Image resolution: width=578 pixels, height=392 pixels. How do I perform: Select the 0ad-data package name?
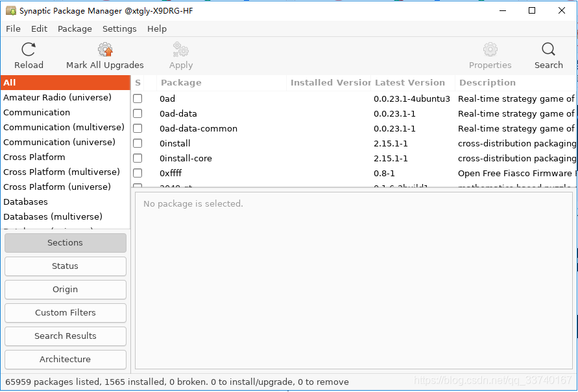[178, 114]
